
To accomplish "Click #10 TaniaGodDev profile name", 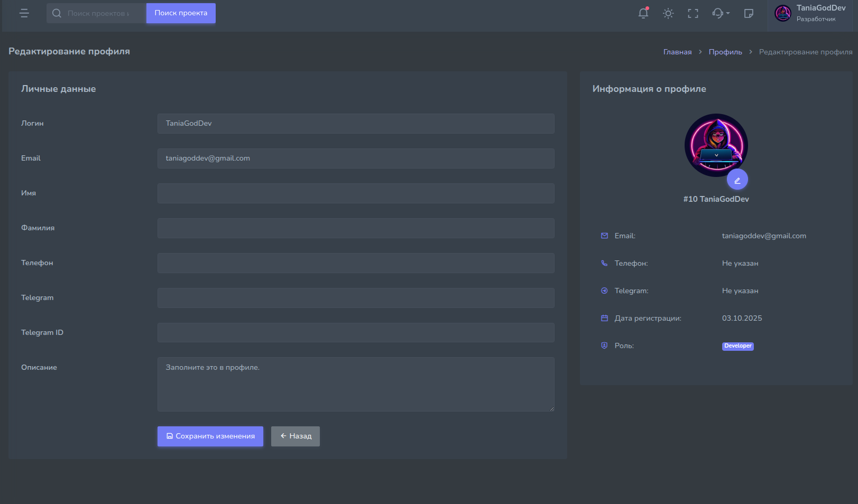I will click(x=716, y=199).
